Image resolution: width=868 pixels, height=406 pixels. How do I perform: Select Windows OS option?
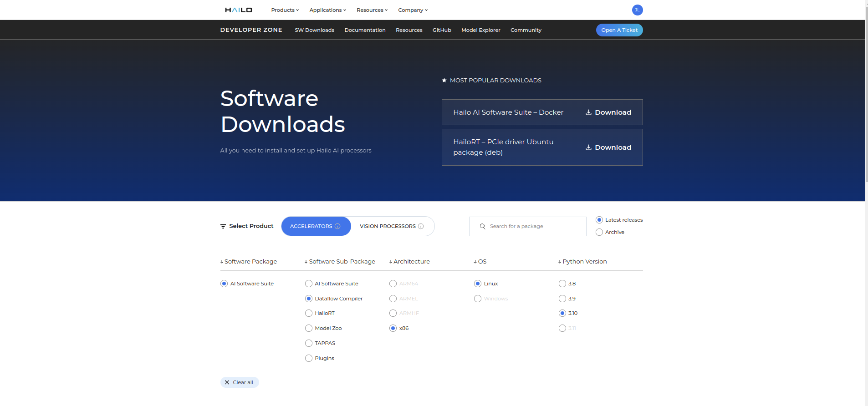[x=478, y=299]
